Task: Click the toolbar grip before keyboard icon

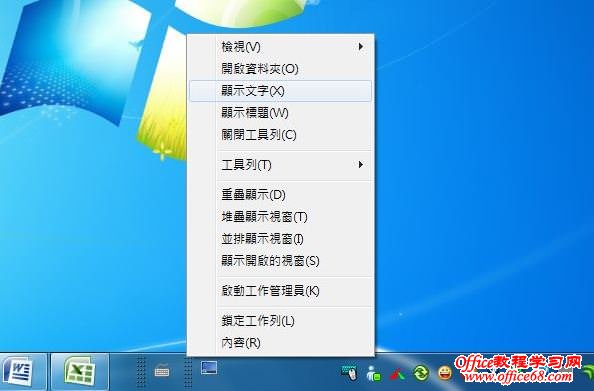Action: (141, 372)
